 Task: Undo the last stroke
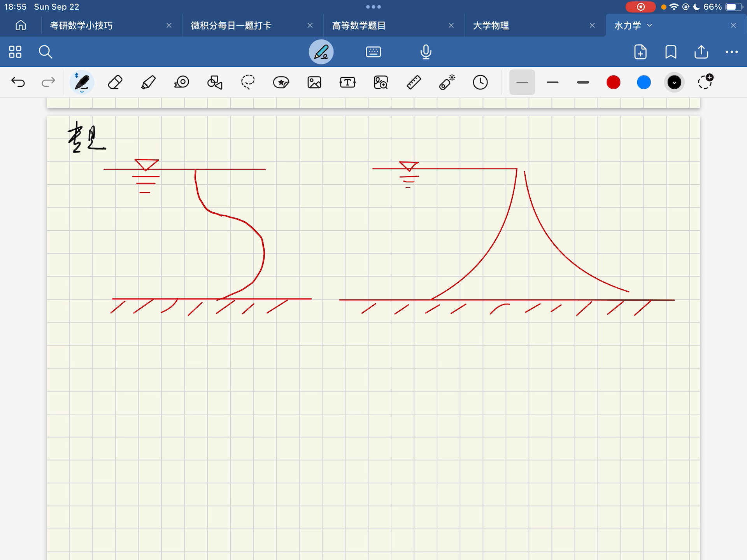pyautogui.click(x=18, y=82)
